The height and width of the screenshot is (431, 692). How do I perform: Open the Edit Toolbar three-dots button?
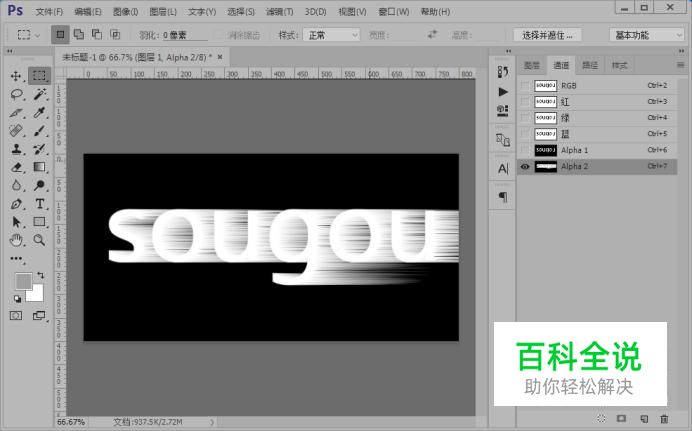pyautogui.click(x=16, y=259)
